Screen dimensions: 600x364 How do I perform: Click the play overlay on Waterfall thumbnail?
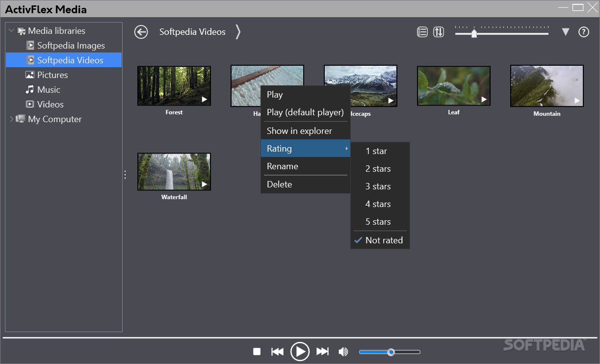coord(205,184)
